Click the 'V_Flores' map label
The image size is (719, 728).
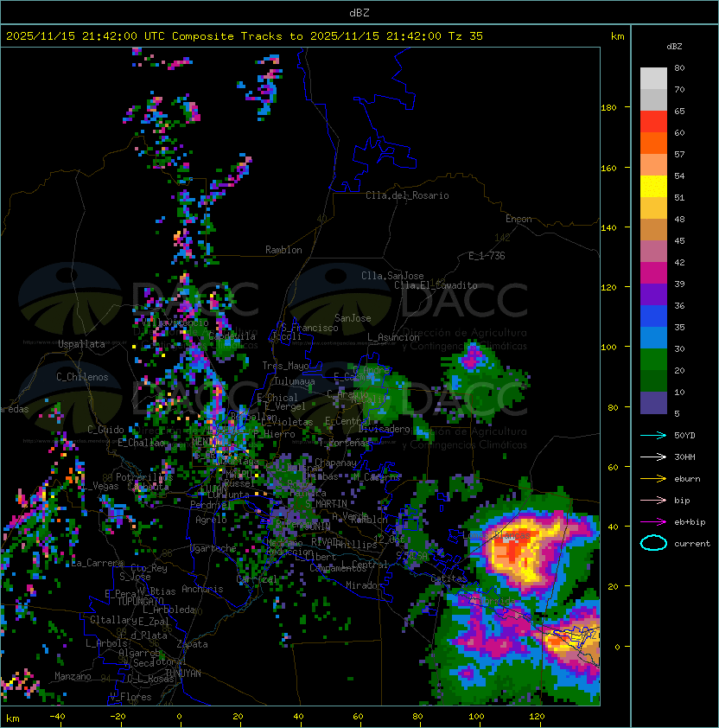click(130, 697)
